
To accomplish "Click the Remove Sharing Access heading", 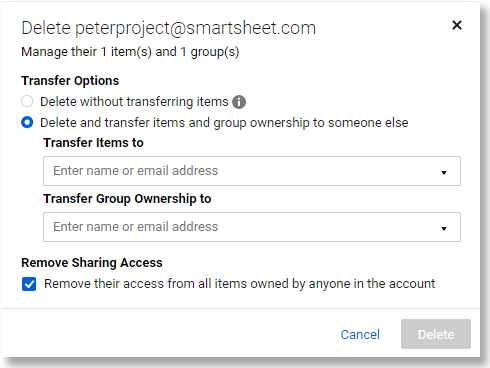I will [x=92, y=263].
